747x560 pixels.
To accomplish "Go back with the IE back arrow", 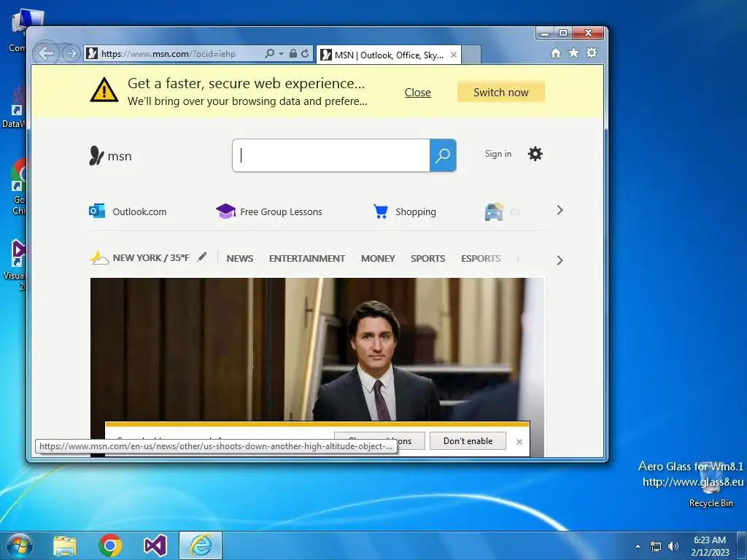I will coord(46,52).
